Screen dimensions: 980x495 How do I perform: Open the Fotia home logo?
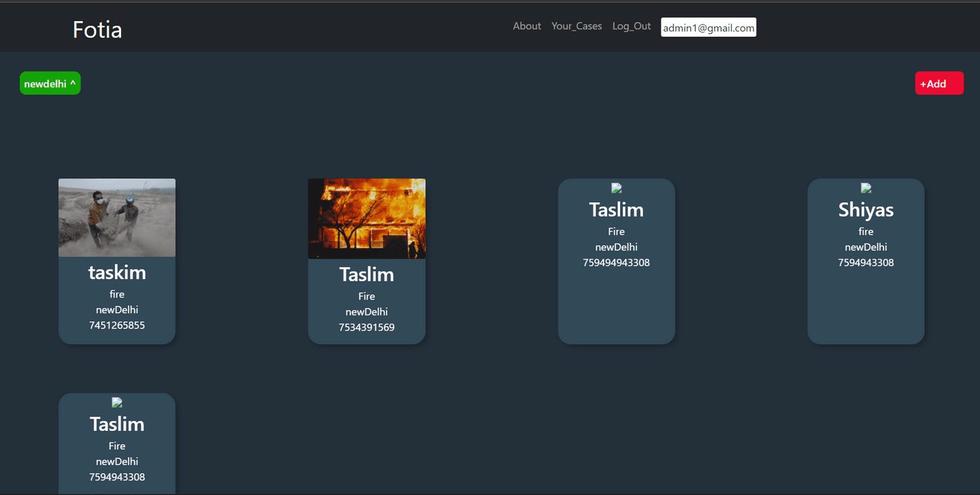tap(97, 30)
